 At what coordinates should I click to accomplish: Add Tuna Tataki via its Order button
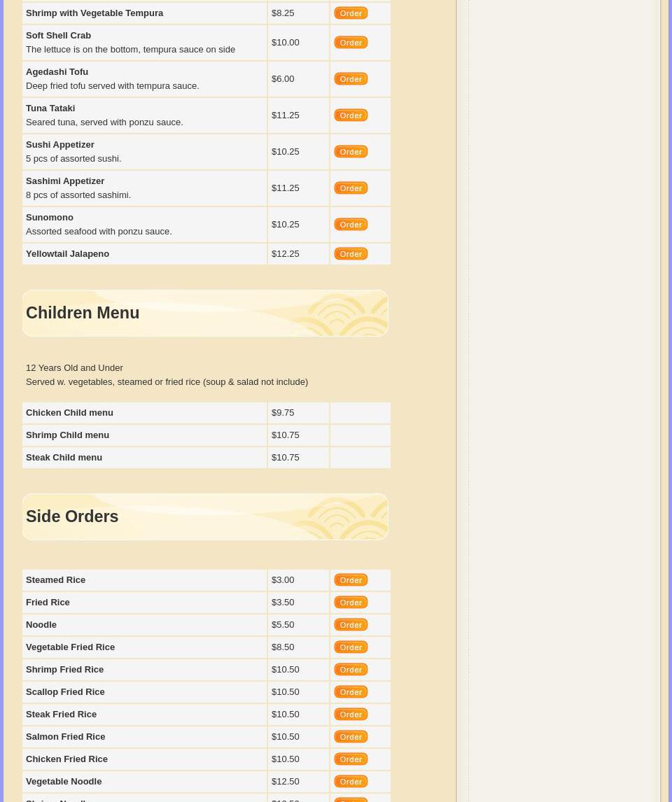point(351,115)
